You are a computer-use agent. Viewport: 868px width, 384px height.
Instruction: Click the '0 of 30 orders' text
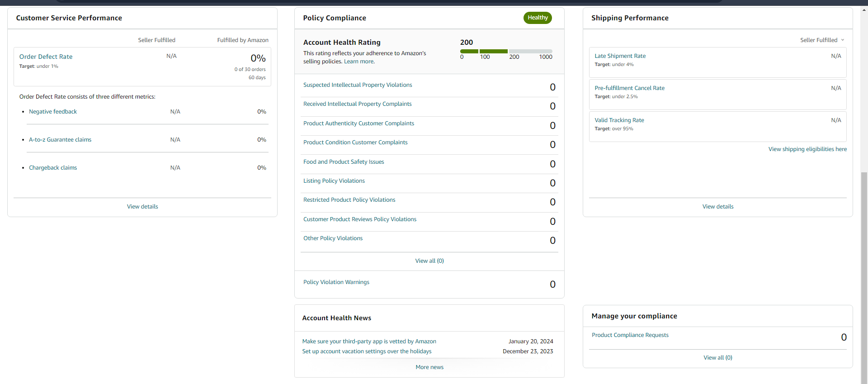point(250,70)
